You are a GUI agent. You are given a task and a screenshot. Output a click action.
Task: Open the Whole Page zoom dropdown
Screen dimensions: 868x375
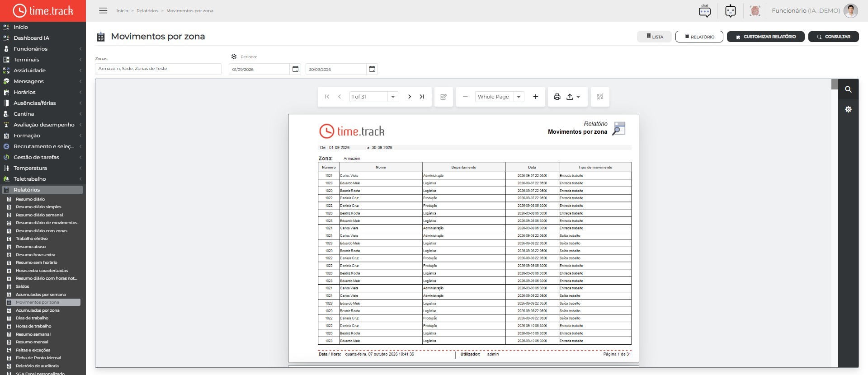[x=519, y=97]
